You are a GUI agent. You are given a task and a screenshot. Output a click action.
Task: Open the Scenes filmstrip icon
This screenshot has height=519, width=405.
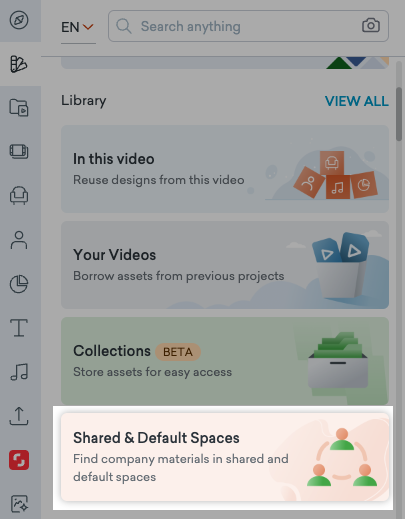[19, 151]
